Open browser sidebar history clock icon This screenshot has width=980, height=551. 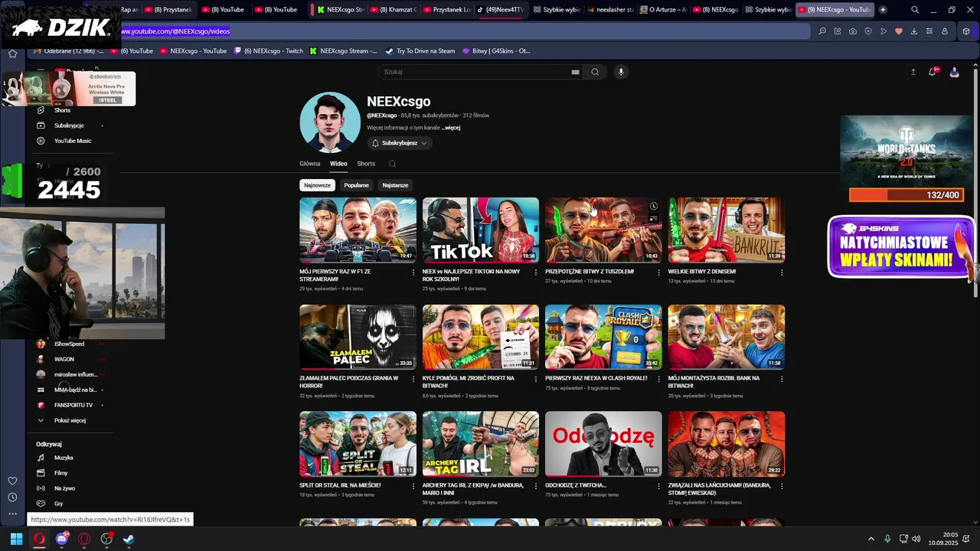[x=12, y=497]
